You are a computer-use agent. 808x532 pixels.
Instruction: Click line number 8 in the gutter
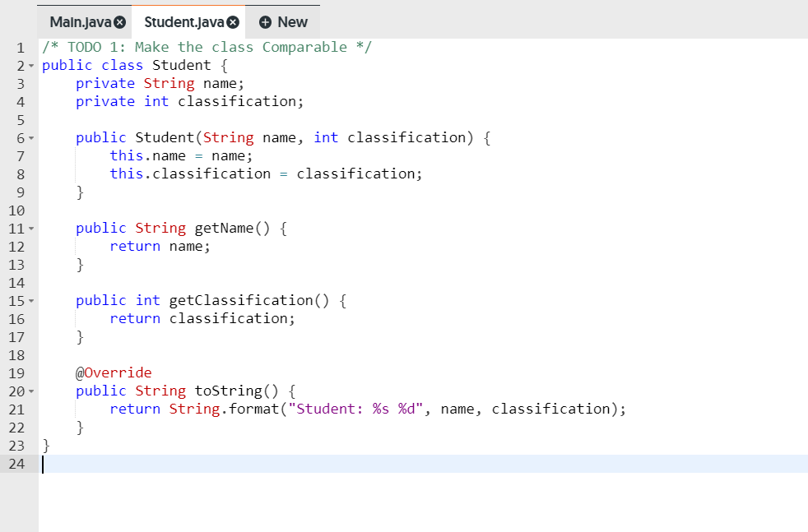pyautogui.click(x=20, y=173)
